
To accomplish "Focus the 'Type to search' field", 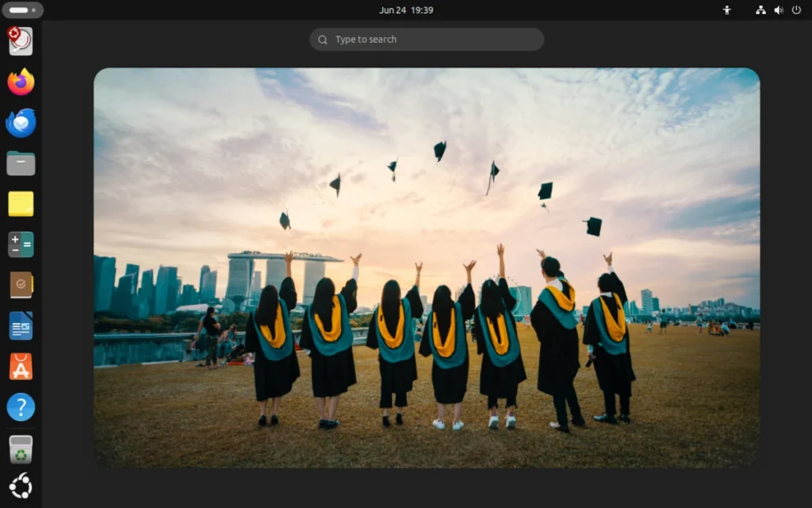I will pyautogui.click(x=427, y=40).
